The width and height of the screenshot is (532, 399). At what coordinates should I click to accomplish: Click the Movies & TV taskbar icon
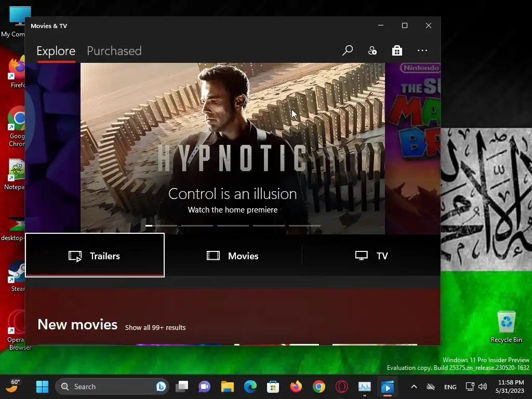coord(388,387)
